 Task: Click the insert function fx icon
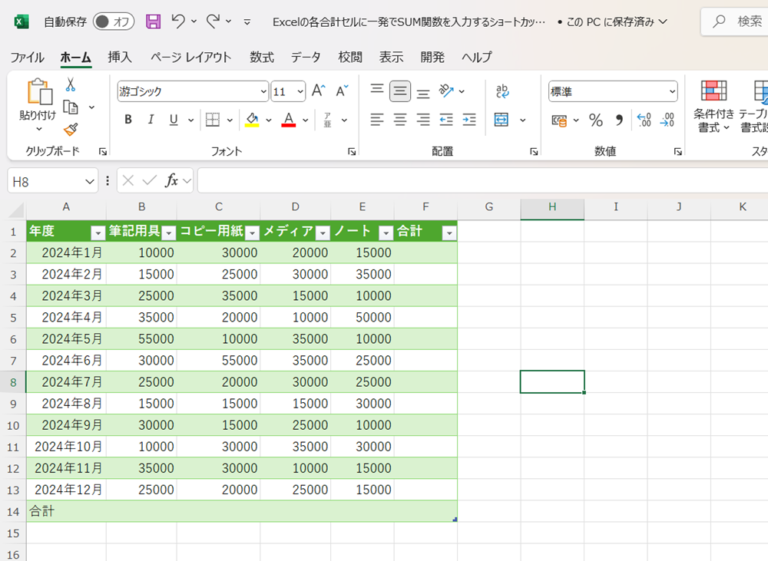(x=171, y=181)
